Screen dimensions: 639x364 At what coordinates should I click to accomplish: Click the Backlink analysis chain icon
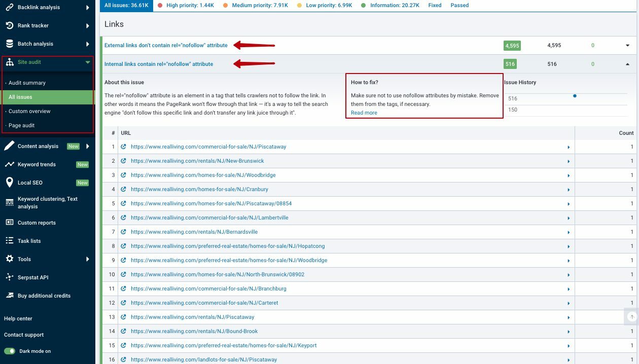(x=9, y=8)
